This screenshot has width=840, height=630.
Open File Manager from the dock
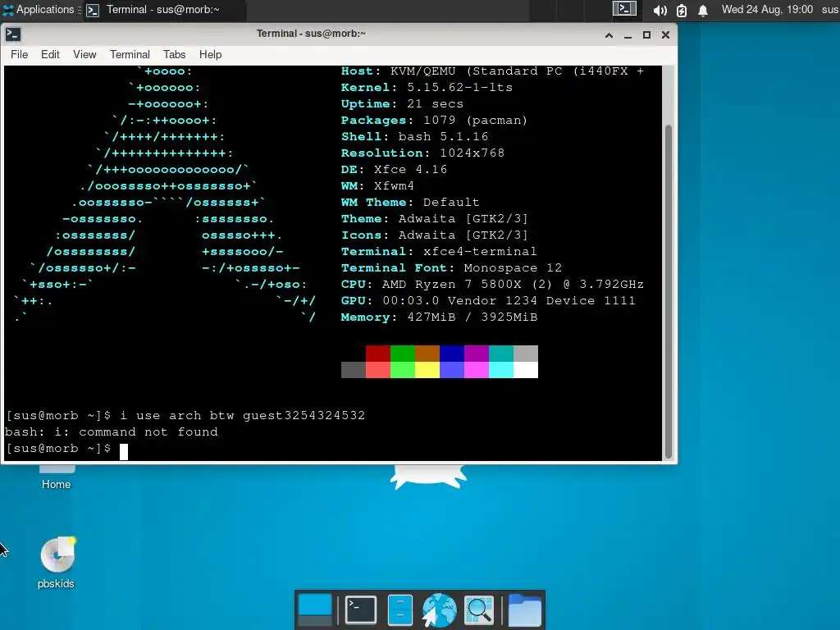coord(400,609)
